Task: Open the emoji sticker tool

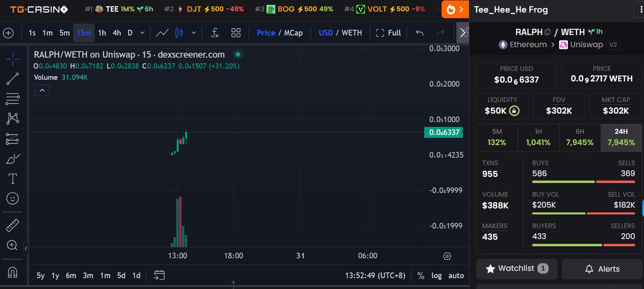Action: tap(13, 198)
